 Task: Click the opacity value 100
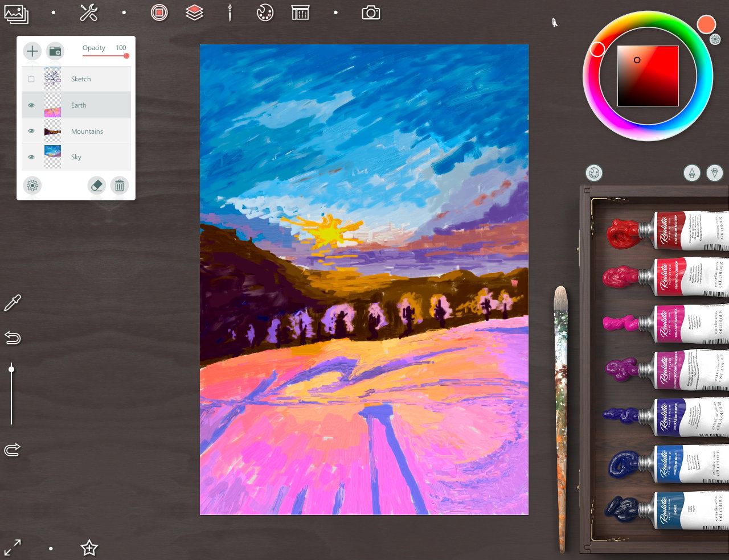(x=121, y=48)
